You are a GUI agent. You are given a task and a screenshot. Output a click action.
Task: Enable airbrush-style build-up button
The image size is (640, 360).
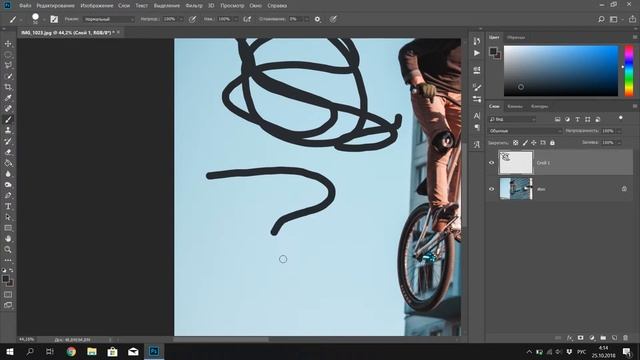[247, 19]
